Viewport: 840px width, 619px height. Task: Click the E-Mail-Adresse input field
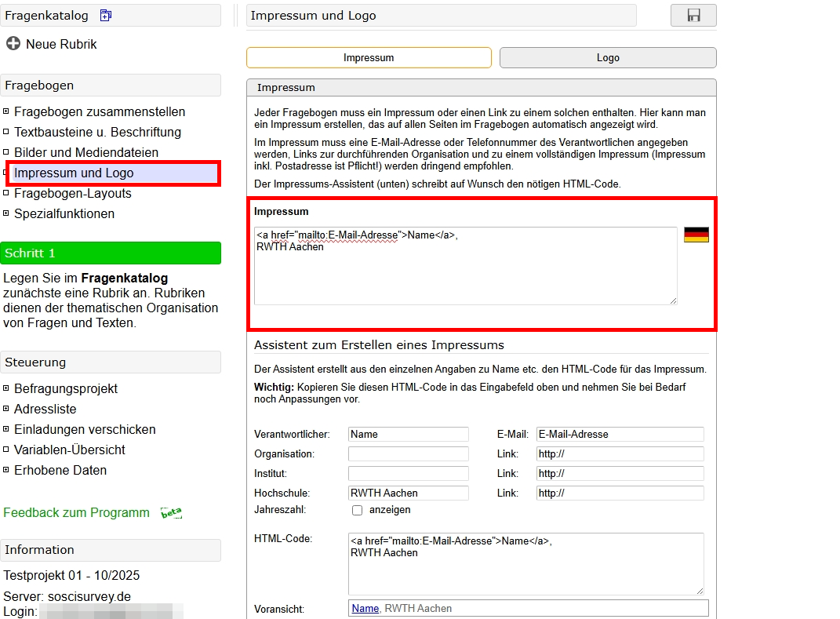[620, 434]
